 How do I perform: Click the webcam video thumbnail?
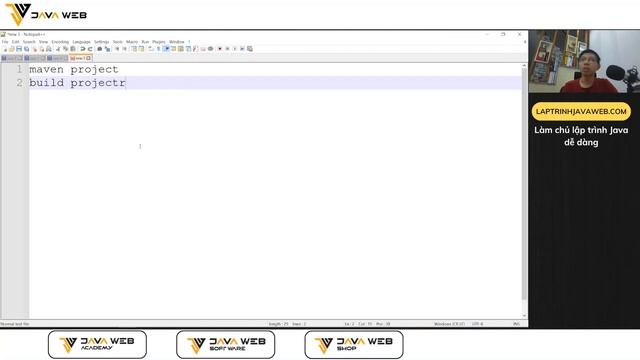pos(584,61)
